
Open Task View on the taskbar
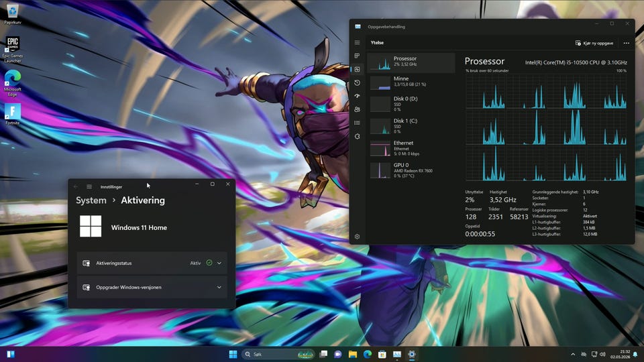tap(323, 354)
